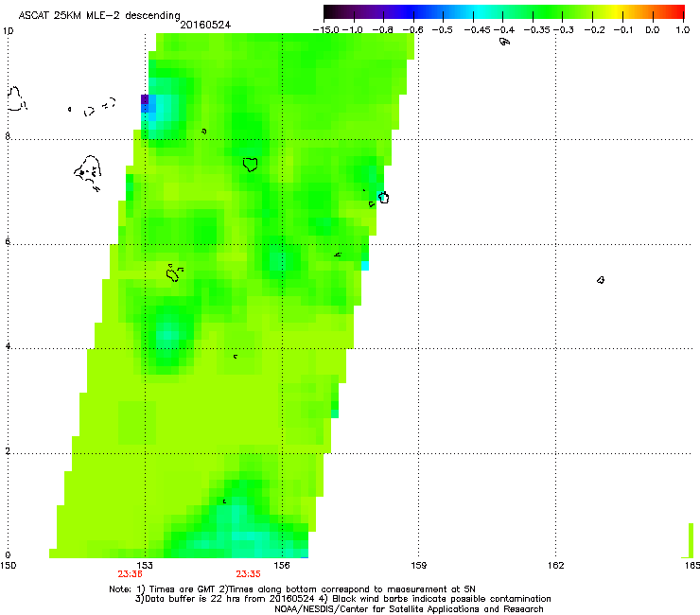Click the 1.0 color scale label
The height and width of the screenshot is (615, 700).
click(683, 30)
